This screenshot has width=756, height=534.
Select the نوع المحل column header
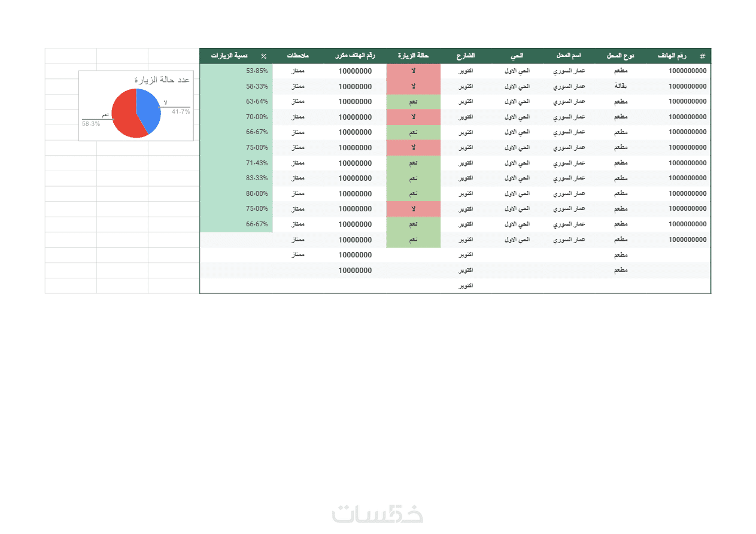click(x=620, y=56)
